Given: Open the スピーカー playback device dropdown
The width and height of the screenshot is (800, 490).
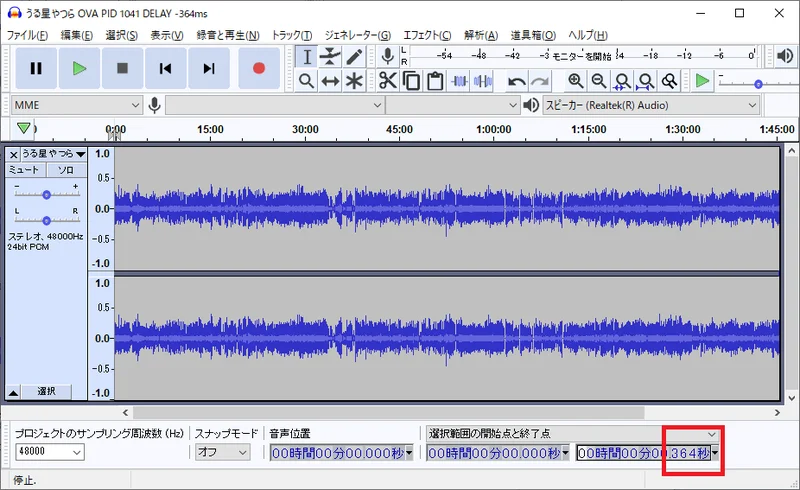Looking at the screenshot, I should (x=650, y=105).
